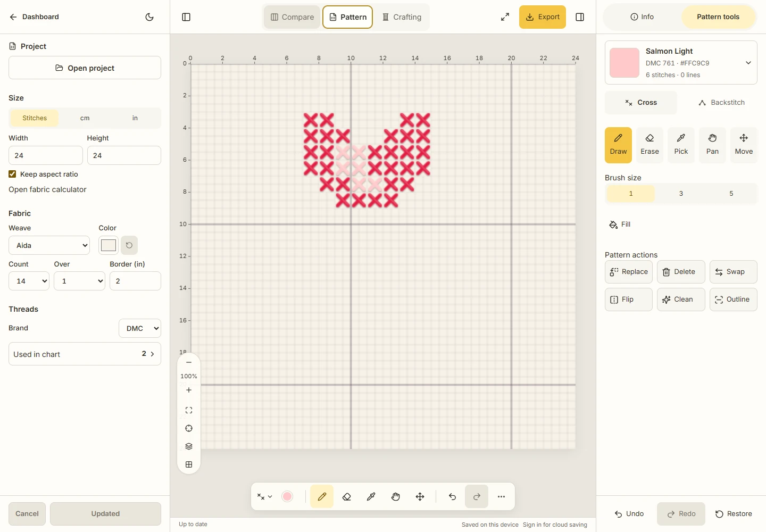Click the Export button
Image resolution: width=766 pixels, height=532 pixels.
[x=543, y=17]
